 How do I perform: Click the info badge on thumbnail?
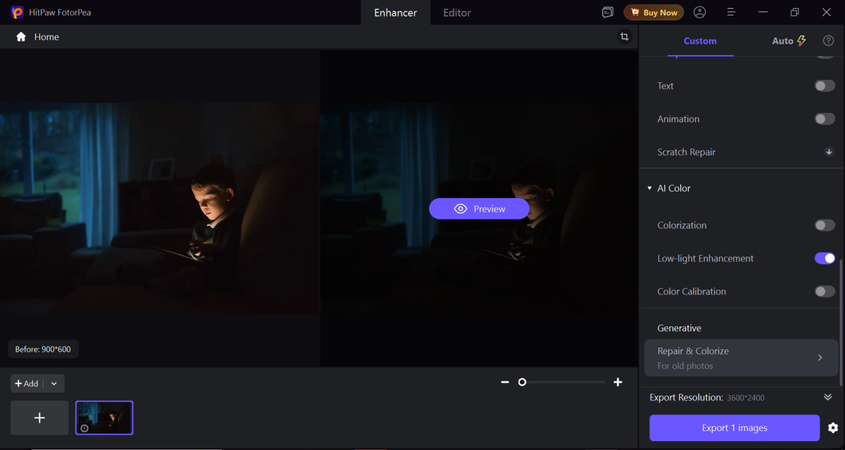pyautogui.click(x=84, y=428)
